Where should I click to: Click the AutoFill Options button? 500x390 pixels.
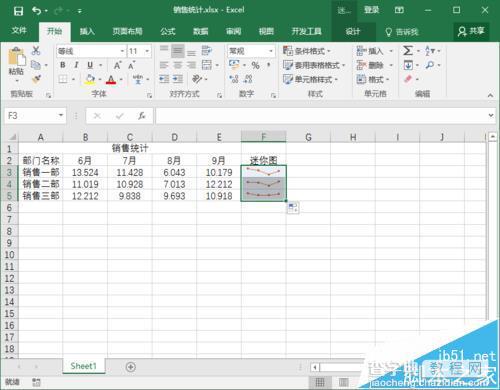pyautogui.click(x=293, y=208)
